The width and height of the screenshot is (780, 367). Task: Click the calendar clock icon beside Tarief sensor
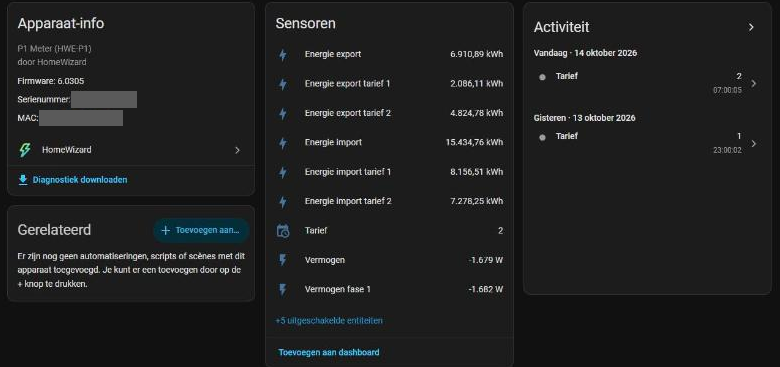pyautogui.click(x=283, y=231)
